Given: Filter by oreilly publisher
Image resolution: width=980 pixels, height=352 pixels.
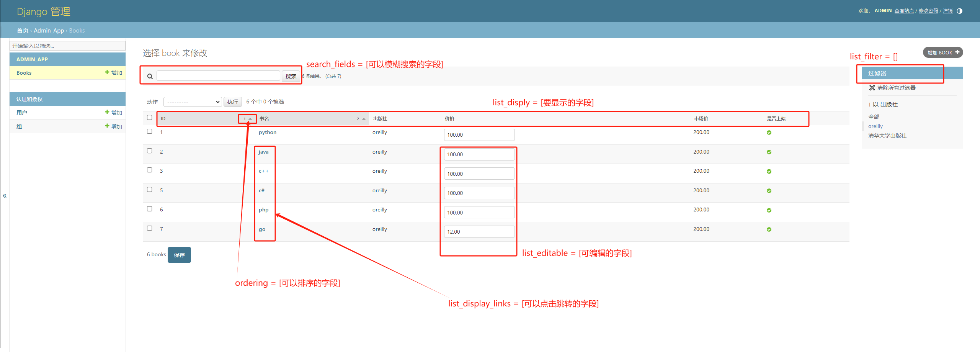Looking at the screenshot, I should (875, 126).
